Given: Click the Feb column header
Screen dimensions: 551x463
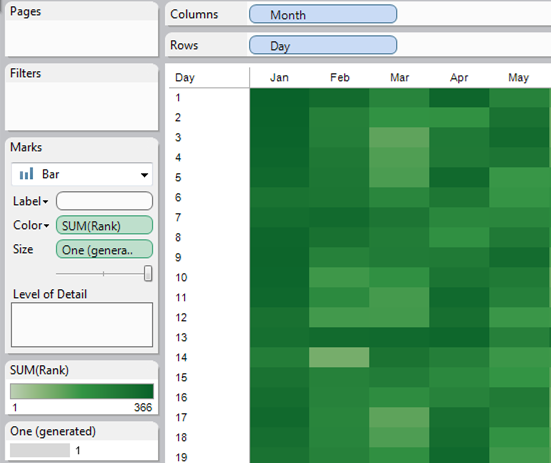Looking at the screenshot, I should pyautogui.click(x=340, y=77).
